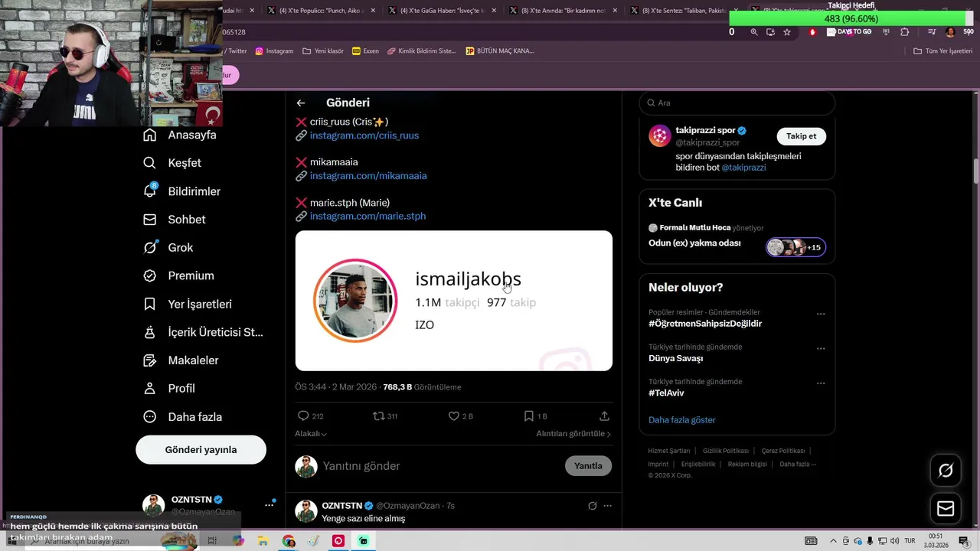This screenshot has width=980, height=551.
Task: Open floating Grok button at bottom right
Action: (946, 471)
